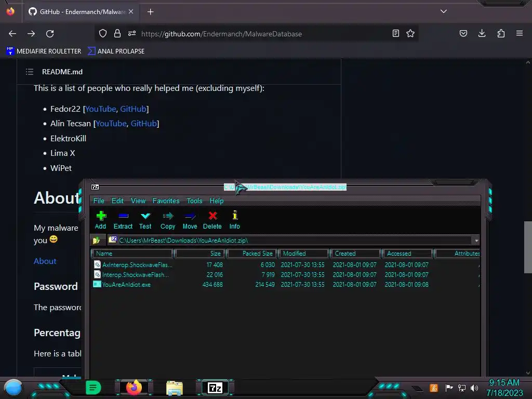The width and height of the screenshot is (532, 399).
Task: Open View menu in 7-Zip
Action: [x=138, y=201]
